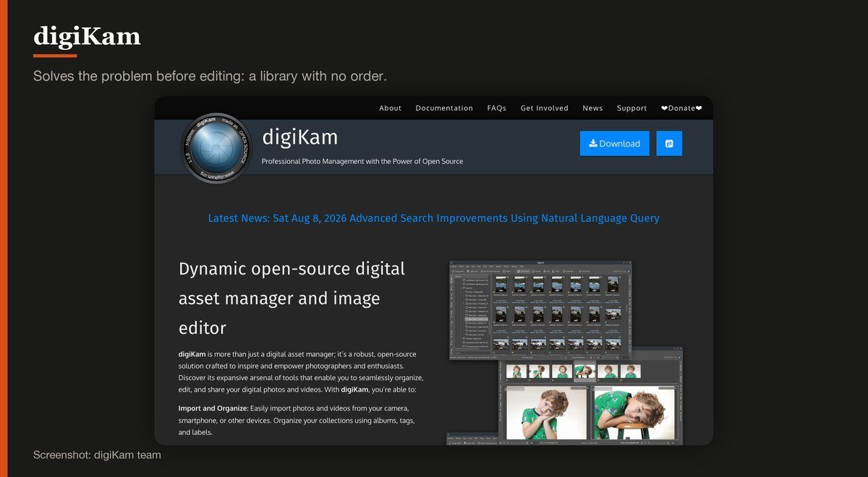
Task: Open the Support menu item
Action: (x=631, y=108)
